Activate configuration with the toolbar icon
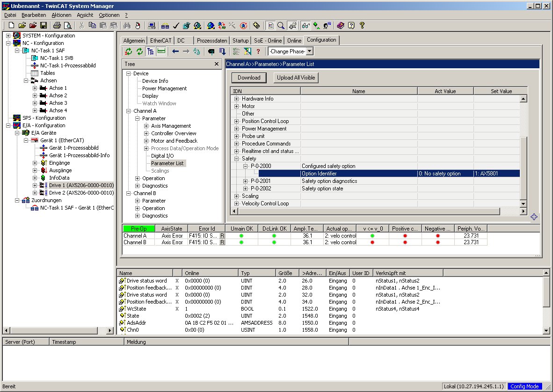Screen dimensions: 553x392 click(x=187, y=25)
